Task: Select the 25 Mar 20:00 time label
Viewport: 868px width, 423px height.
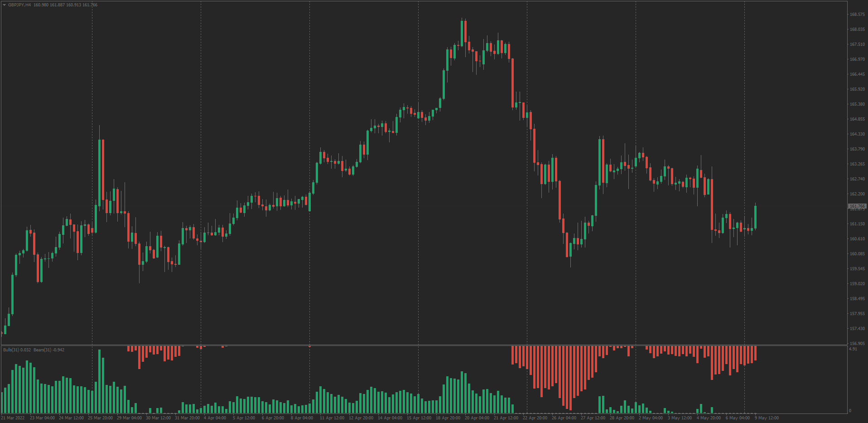Action: click(x=100, y=418)
